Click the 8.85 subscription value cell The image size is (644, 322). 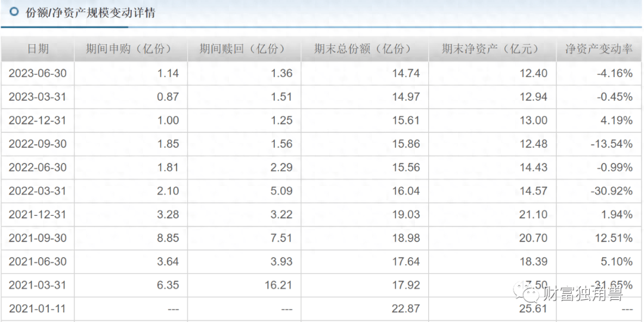[168, 238]
